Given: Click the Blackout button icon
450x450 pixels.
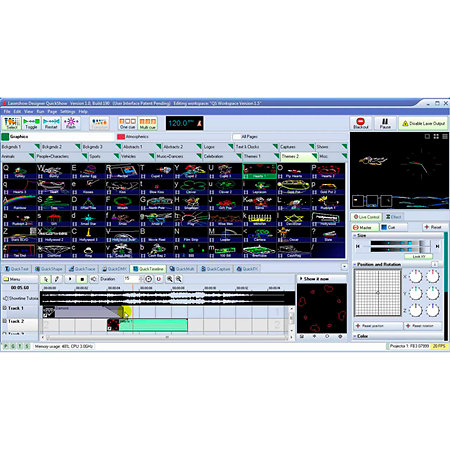Looking at the screenshot, I should tap(360, 123).
